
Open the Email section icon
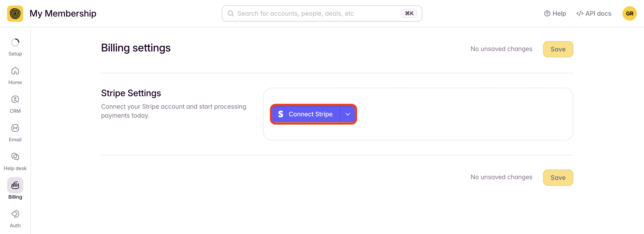click(x=15, y=128)
